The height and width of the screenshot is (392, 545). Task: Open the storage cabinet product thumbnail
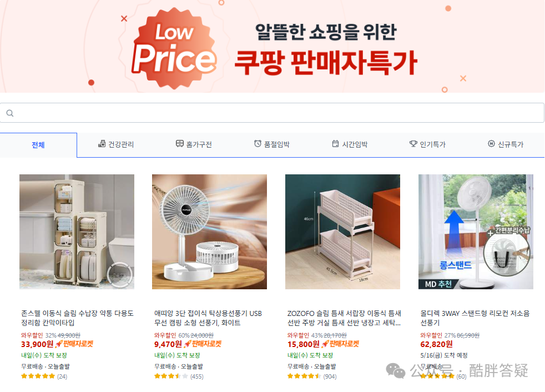[x=77, y=232]
